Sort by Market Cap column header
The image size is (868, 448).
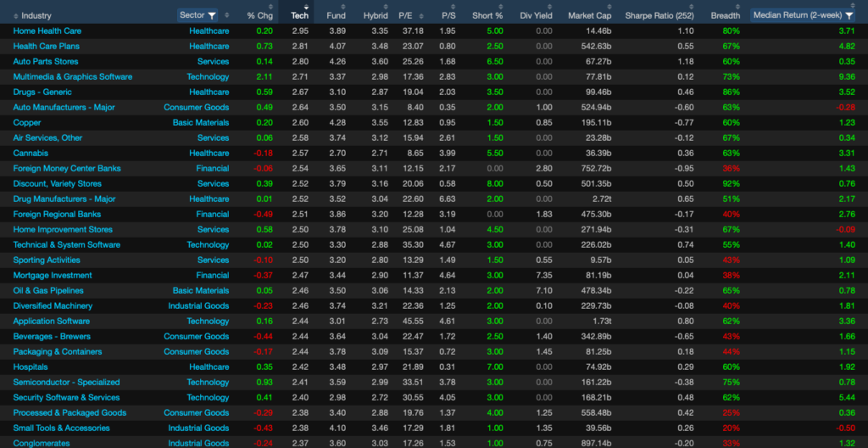[590, 15]
